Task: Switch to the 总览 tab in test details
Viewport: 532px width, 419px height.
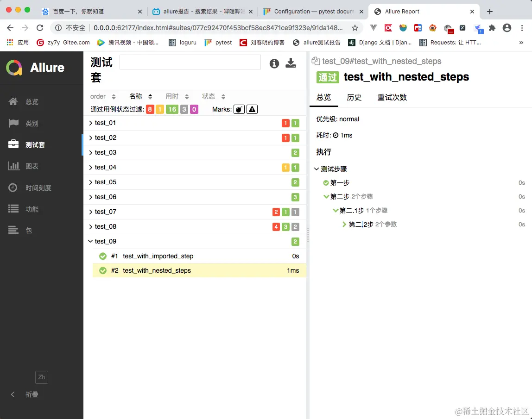Action: [x=323, y=97]
